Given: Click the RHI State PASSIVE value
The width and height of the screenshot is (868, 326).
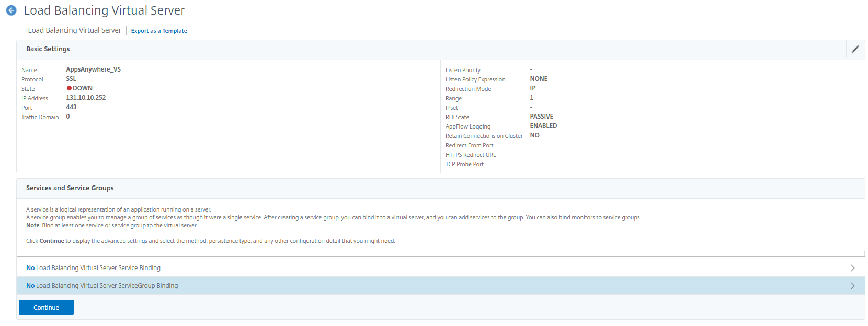Looking at the screenshot, I should pyautogui.click(x=541, y=117).
